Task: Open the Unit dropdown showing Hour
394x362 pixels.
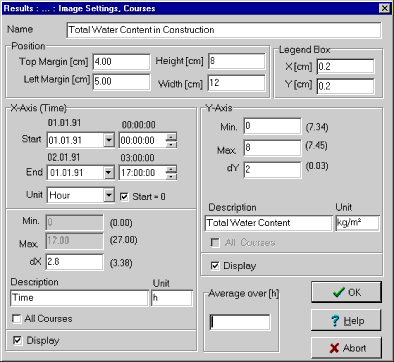Action: 109,195
